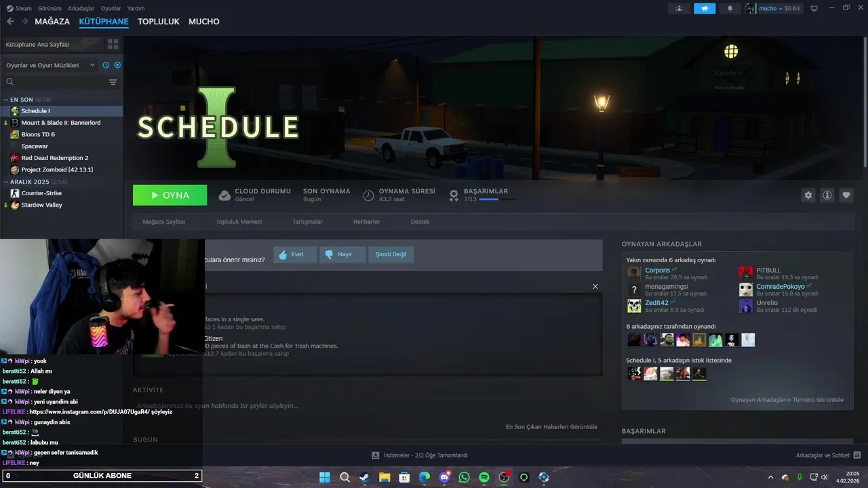The image size is (868, 488).
Task: Open Arkadaşlar ve Sohbet
Action: [828, 455]
